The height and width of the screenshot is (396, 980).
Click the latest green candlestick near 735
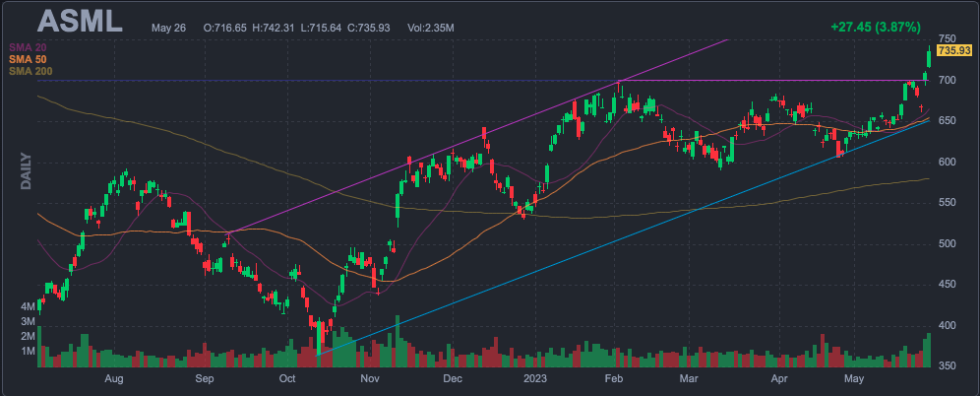[x=930, y=57]
